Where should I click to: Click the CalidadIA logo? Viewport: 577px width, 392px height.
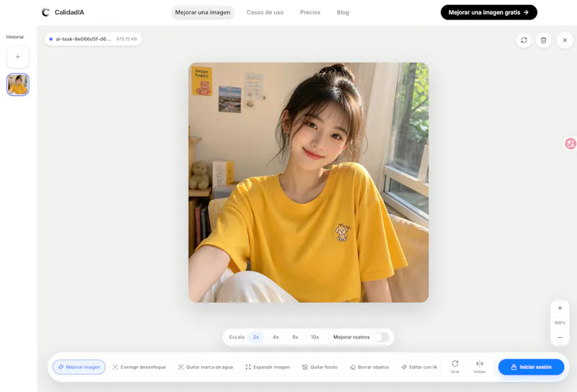click(63, 12)
